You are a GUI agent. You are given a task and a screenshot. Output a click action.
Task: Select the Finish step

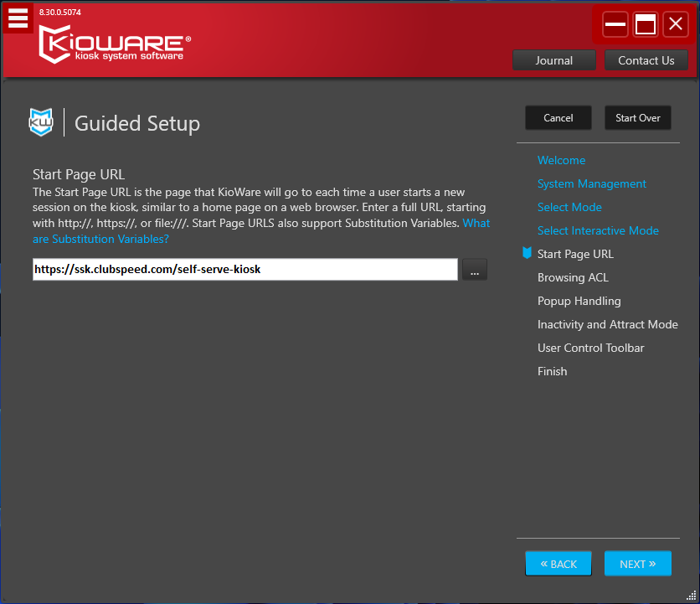tap(553, 371)
